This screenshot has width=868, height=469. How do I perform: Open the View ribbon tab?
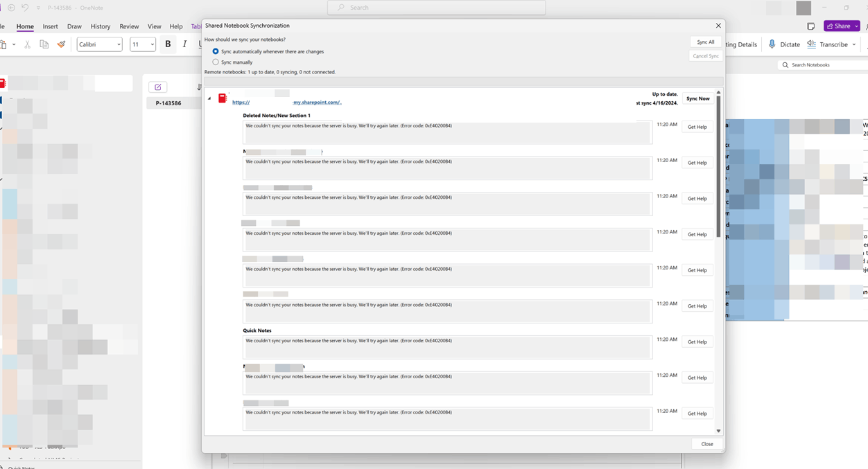155,26
